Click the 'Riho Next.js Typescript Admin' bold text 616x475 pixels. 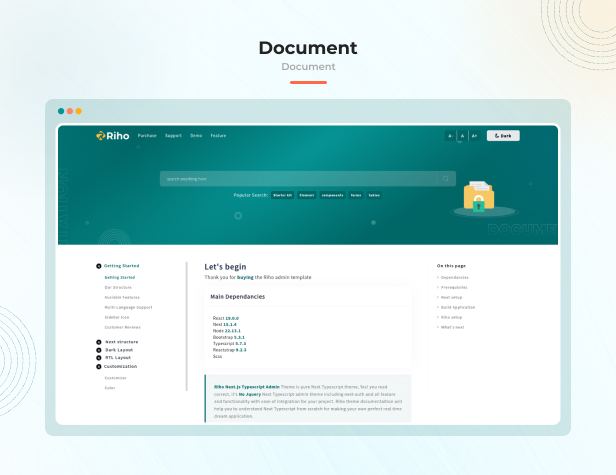click(x=247, y=387)
